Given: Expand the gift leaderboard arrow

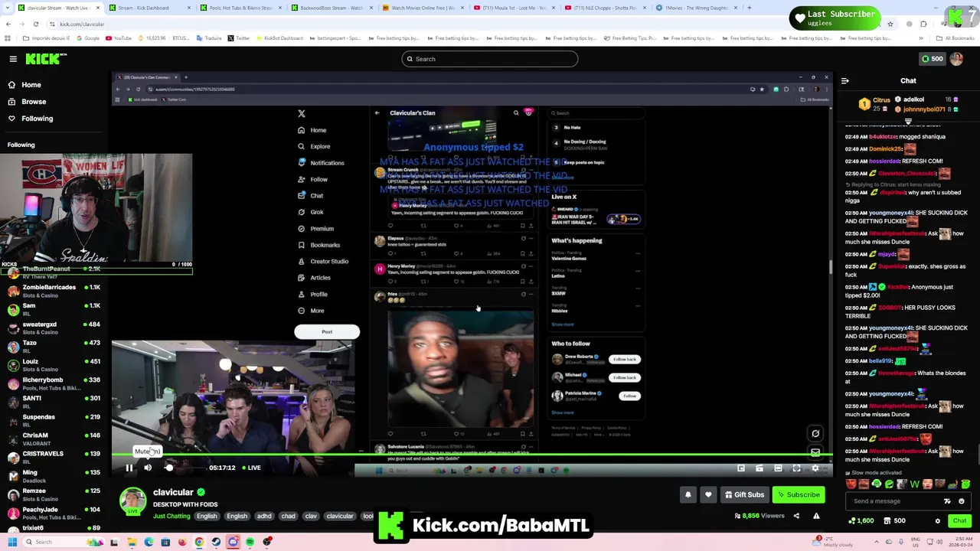Looking at the screenshot, I should coord(908,122).
